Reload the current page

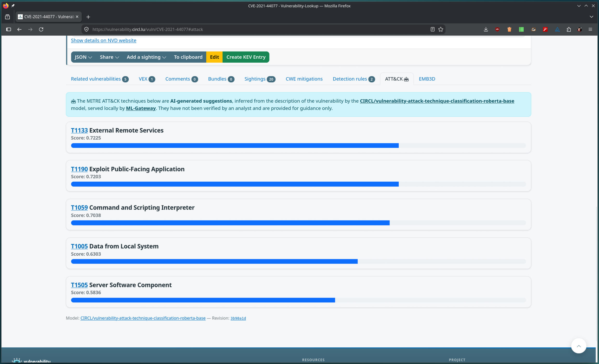41,29
